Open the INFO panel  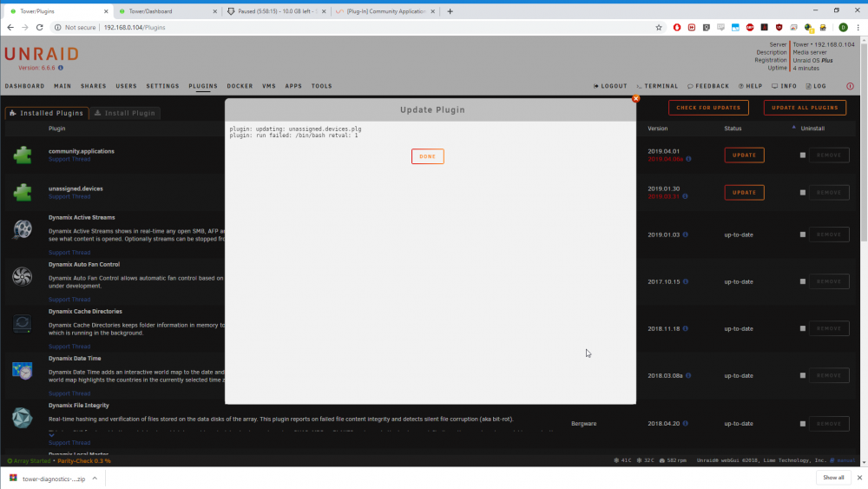click(x=784, y=86)
